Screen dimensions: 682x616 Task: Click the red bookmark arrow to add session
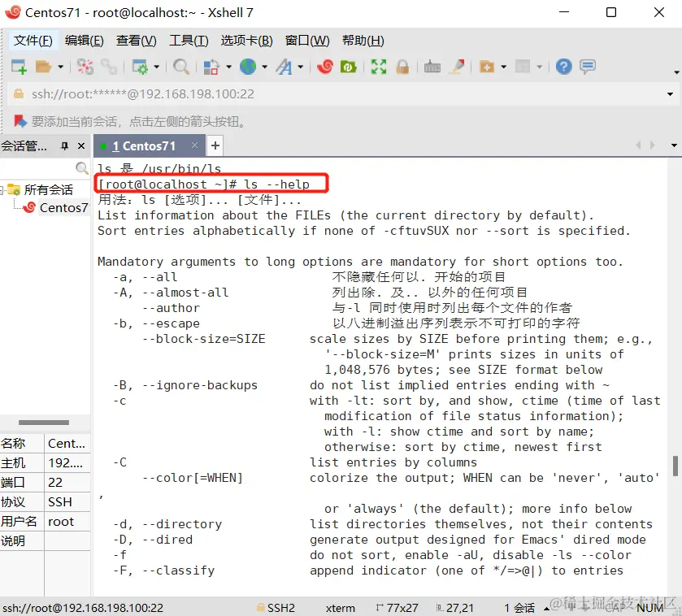pos(20,121)
